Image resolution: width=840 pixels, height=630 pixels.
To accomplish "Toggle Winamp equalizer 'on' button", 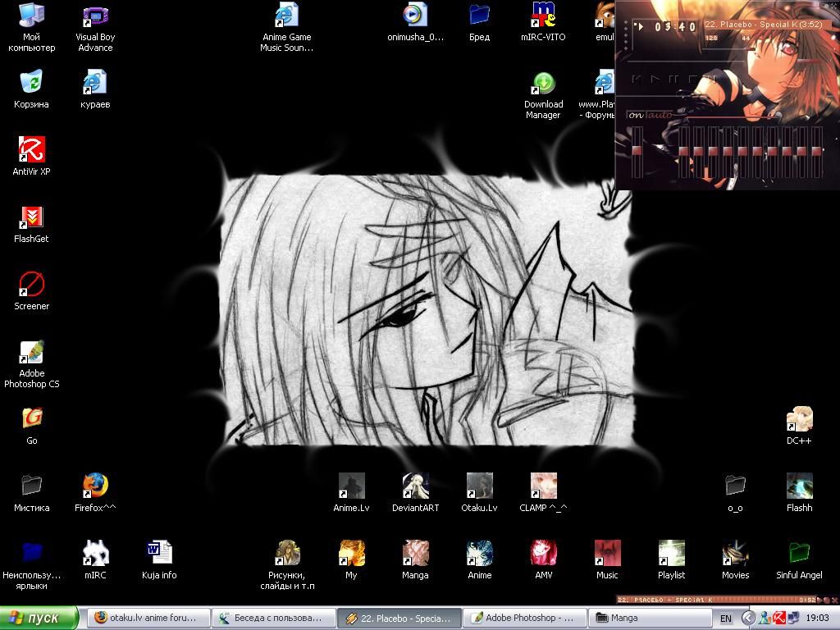I will (x=636, y=115).
